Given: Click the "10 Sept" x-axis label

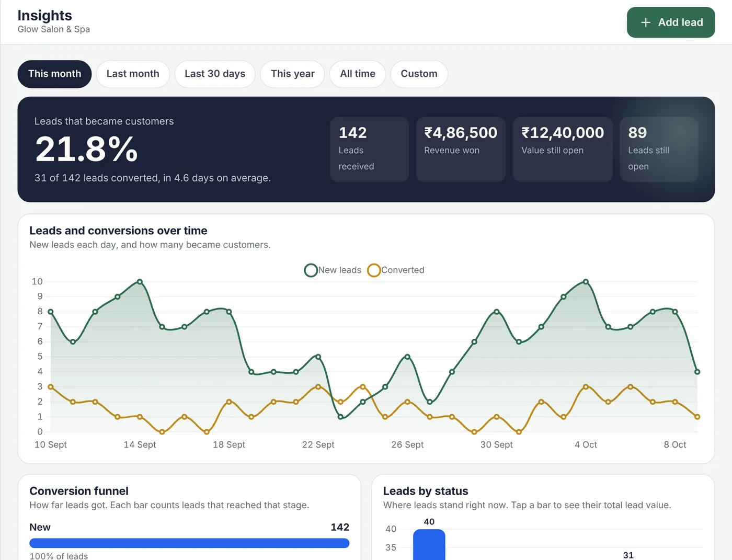Looking at the screenshot, I should [51, 445].
